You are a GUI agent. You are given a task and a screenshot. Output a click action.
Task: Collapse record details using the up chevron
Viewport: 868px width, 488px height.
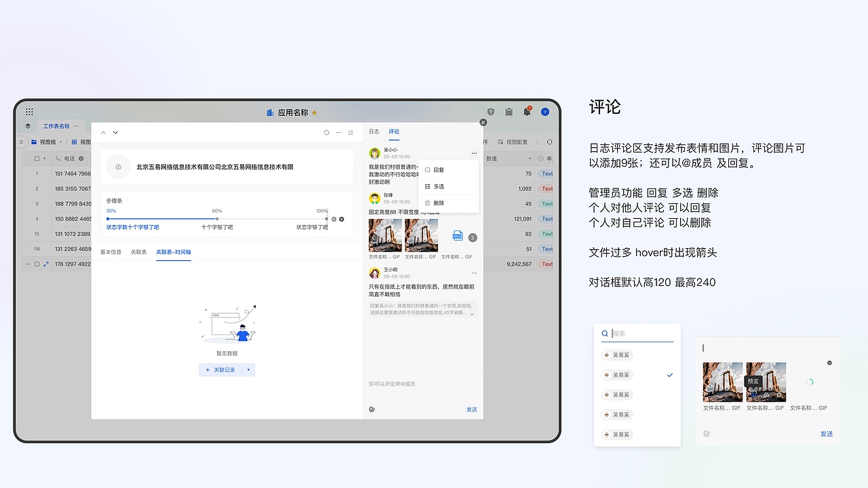(103, 132)
